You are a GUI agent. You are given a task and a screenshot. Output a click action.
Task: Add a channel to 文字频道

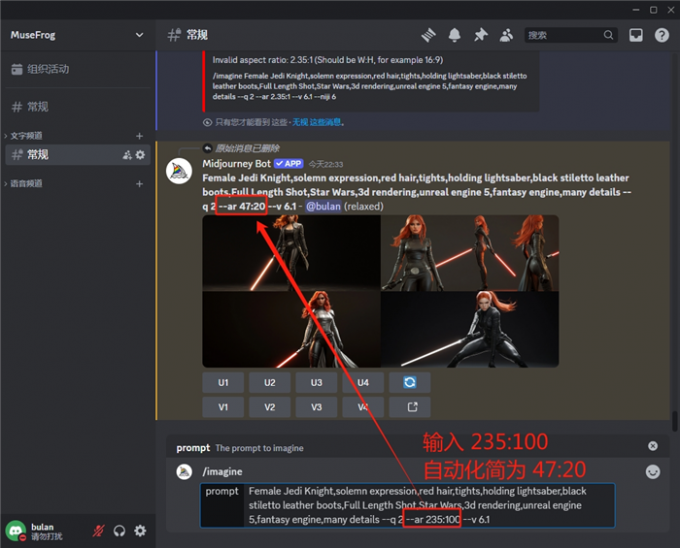click(139, 136)
